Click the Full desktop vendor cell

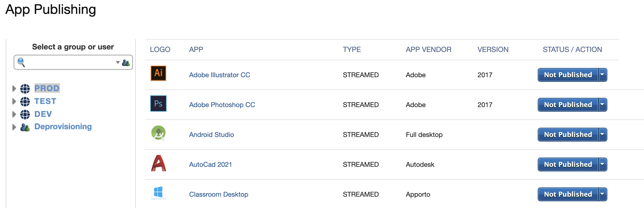(424, 135)
